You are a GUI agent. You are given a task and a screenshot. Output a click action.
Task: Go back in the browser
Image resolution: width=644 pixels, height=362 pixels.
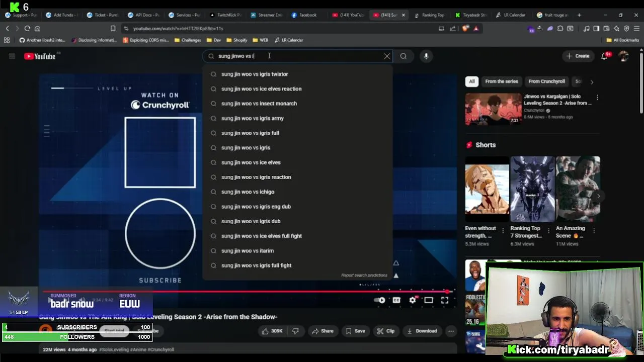click(x=7, y=29)
